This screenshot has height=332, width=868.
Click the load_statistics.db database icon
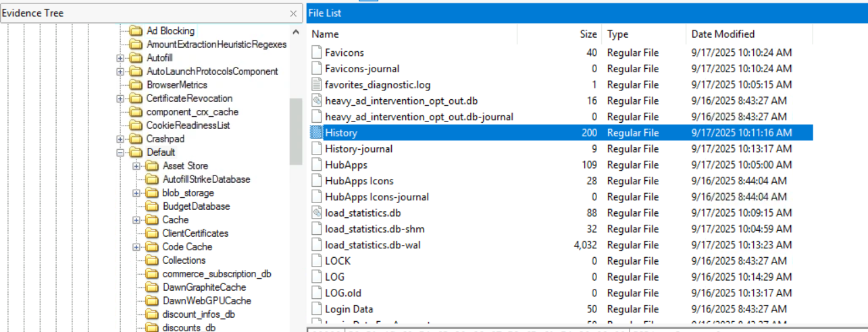pyautogui.click(x=317, y=213)
